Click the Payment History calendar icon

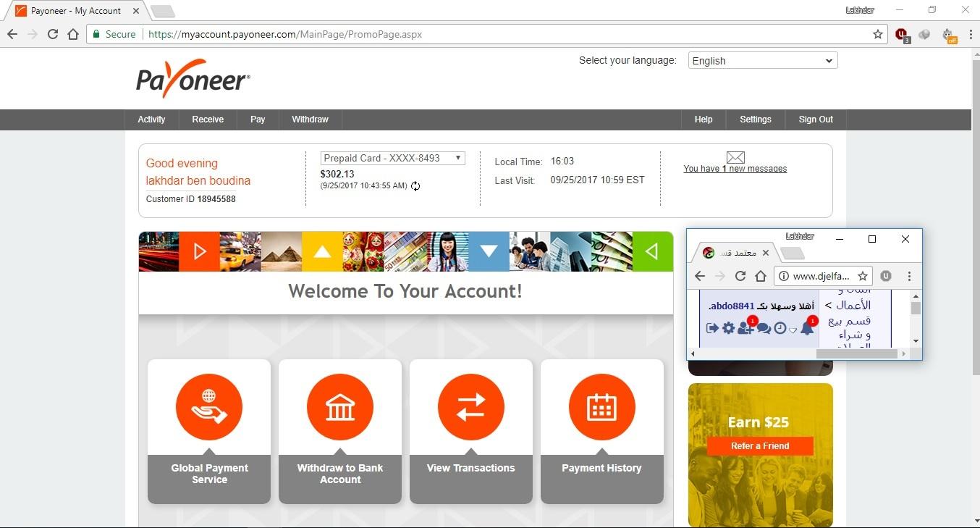[x=602, y=407]
